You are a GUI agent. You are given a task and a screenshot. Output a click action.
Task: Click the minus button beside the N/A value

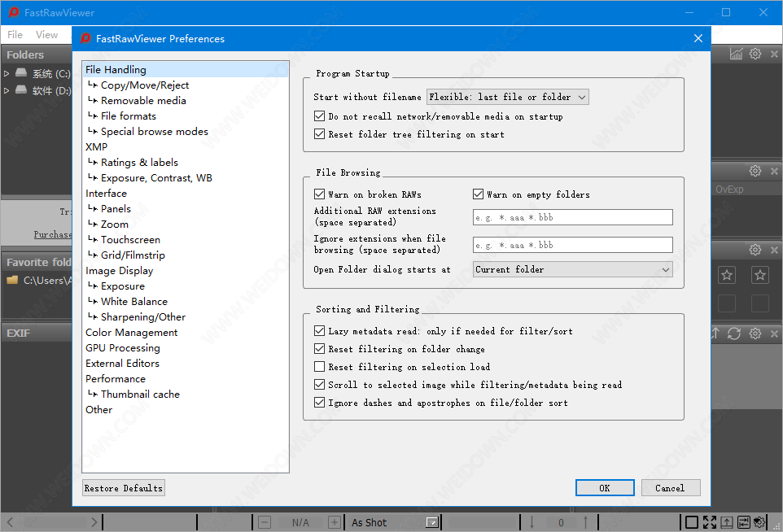click(x=265, y=522)
